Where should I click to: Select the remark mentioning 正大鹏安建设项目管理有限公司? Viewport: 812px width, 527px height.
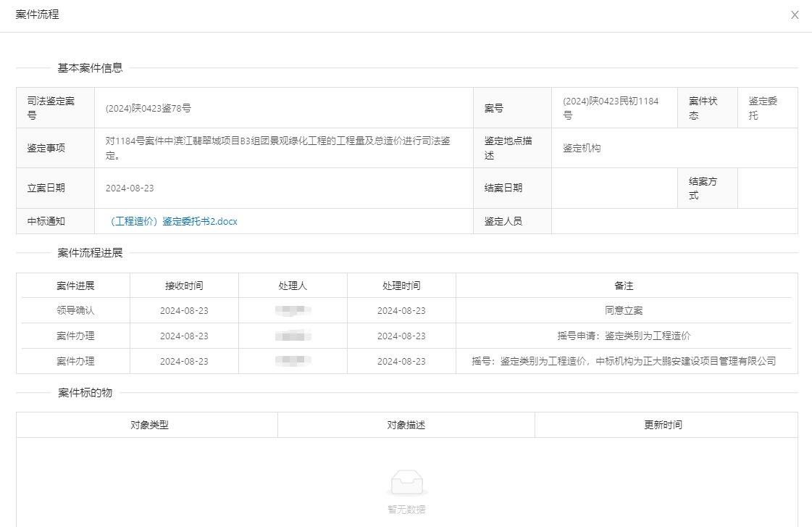[624, 361]
